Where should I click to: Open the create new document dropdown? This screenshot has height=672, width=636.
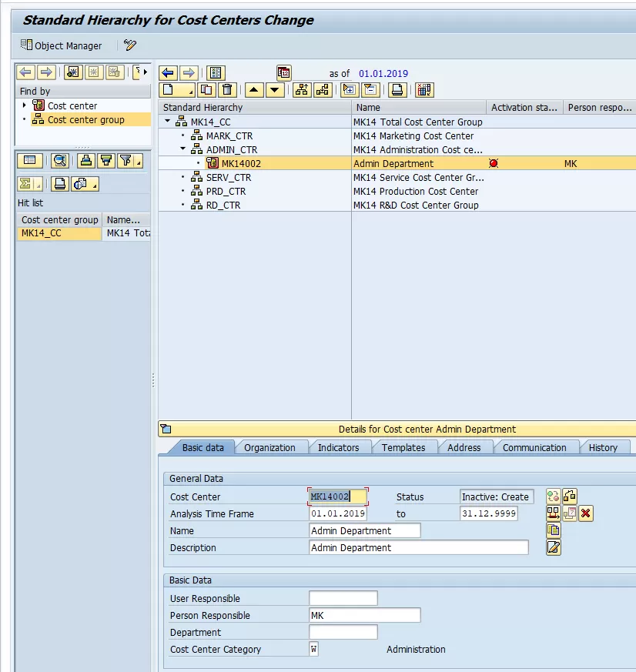pyautogui.click(x=176, y=90)
